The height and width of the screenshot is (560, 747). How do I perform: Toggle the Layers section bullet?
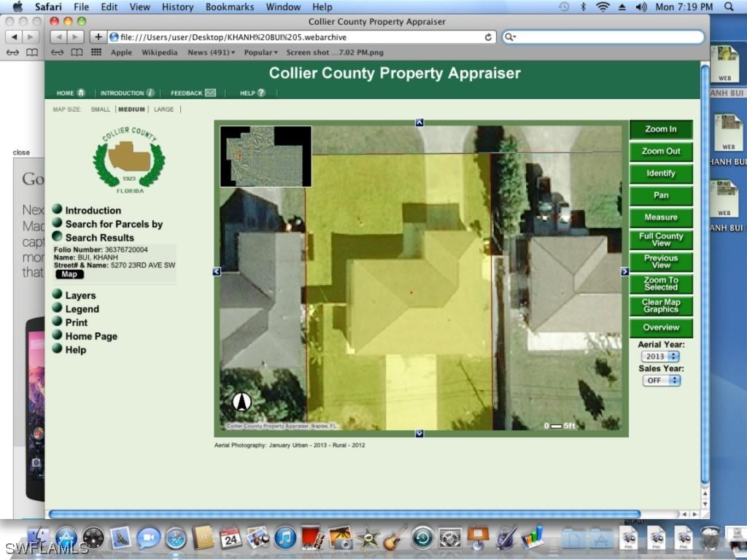coord(56,295)
